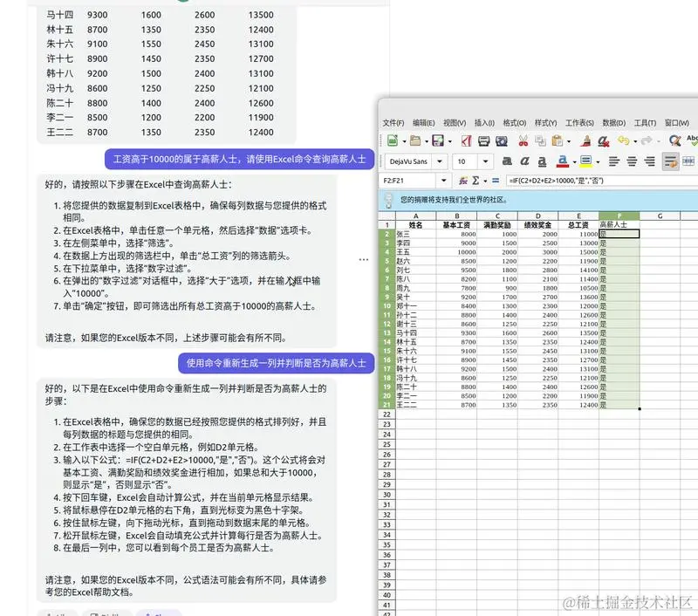Click chat message 工资高于10000的属于高薪人士
The height and width of the screenshot is (616, 698).
pyautogui.click(x=239, y=159)
